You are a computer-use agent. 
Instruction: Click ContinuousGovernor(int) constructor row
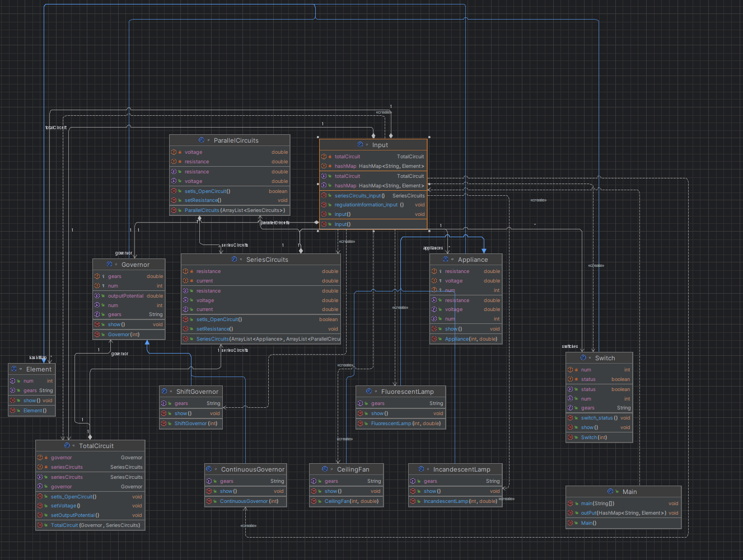[246, 501]
